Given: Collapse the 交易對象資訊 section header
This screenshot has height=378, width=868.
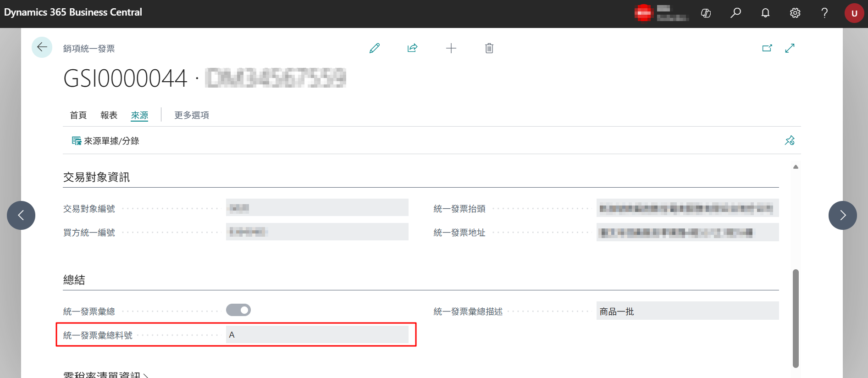Looking at the screenshot, I should [x=96, y=177].
